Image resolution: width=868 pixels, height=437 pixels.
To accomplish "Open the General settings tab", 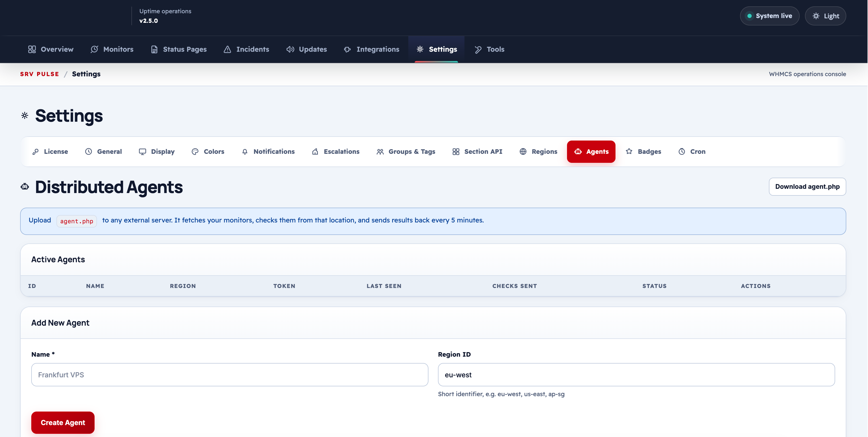I will (x=103, y=152).
